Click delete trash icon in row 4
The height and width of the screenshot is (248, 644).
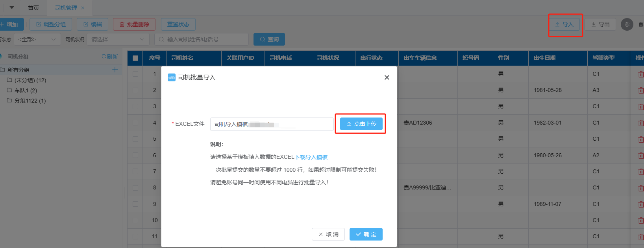[640, 123]
